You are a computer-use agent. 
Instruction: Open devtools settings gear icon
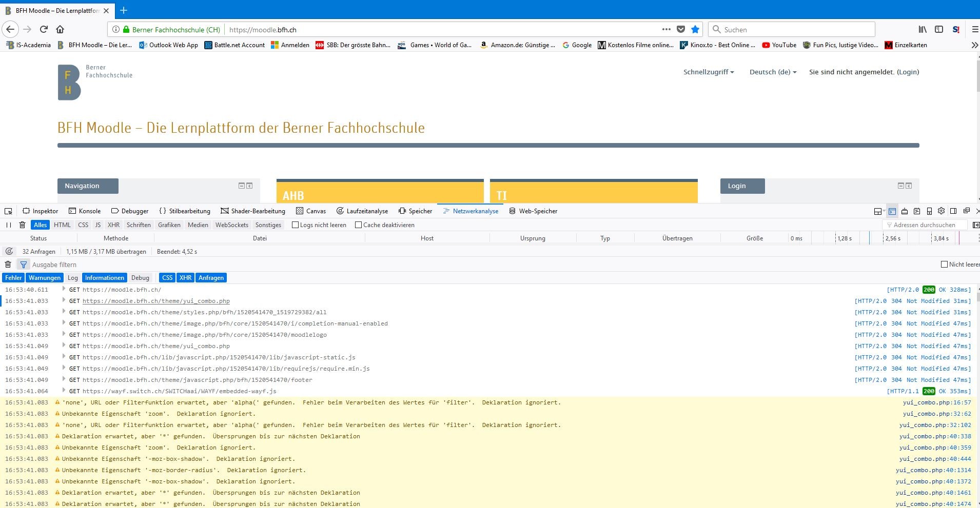click(941, 211)
